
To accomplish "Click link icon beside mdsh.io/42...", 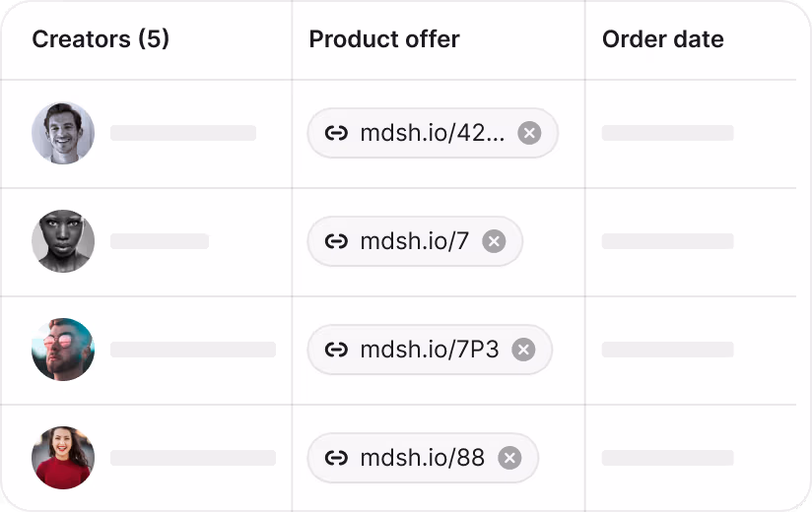I will 336,134.
